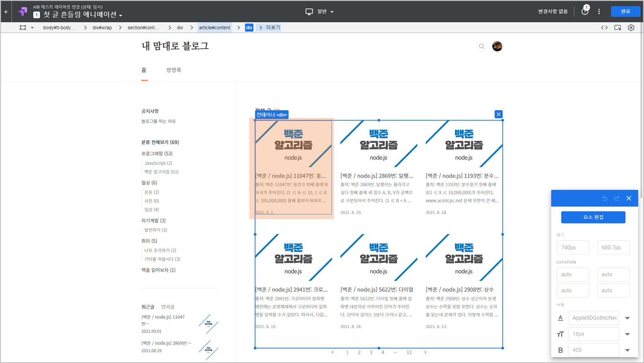Open 프로그래밍 (53) category
The width and height of the screenshot is (644, 363).
[x=157, y=154]
